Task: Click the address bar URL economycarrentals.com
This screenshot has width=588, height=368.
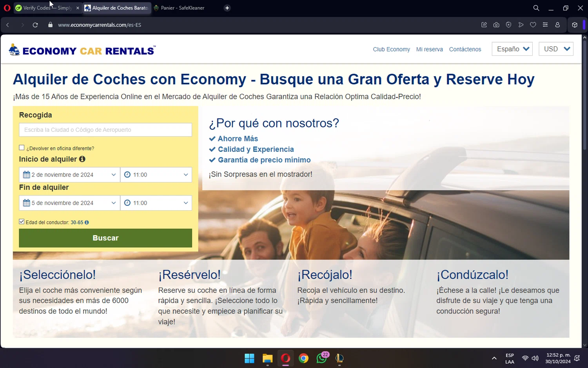Action: tap(100, 25)
